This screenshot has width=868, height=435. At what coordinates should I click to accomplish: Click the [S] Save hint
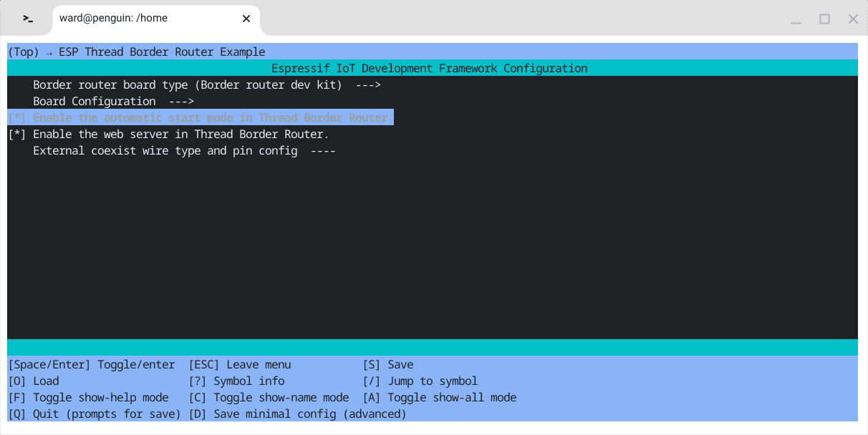click(388, 364)
